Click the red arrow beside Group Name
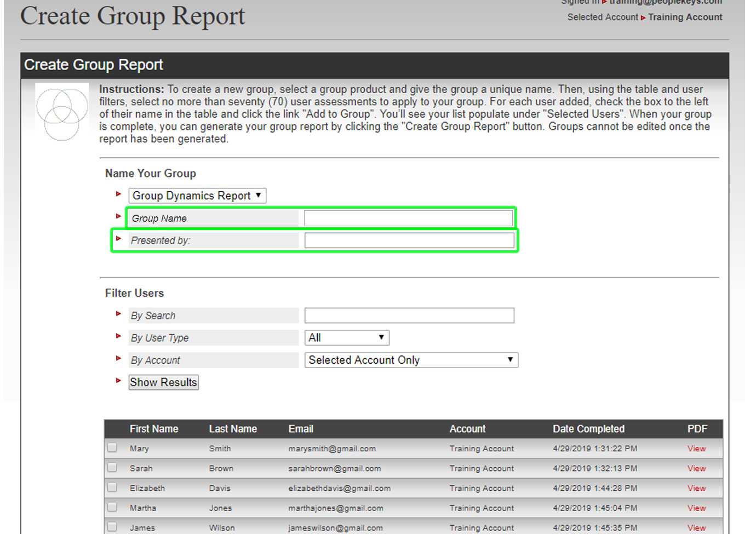This screenshot has width=756, height=534. (x=118, y=216)
